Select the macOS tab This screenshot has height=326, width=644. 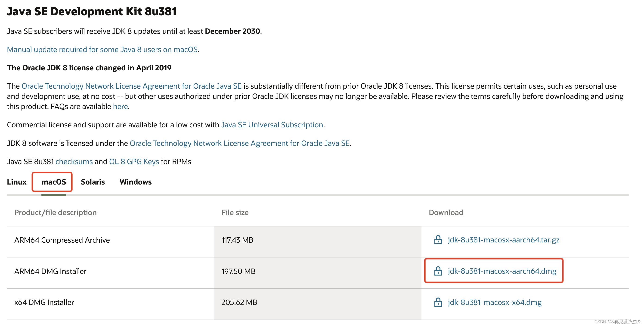(x=54, y=182)
